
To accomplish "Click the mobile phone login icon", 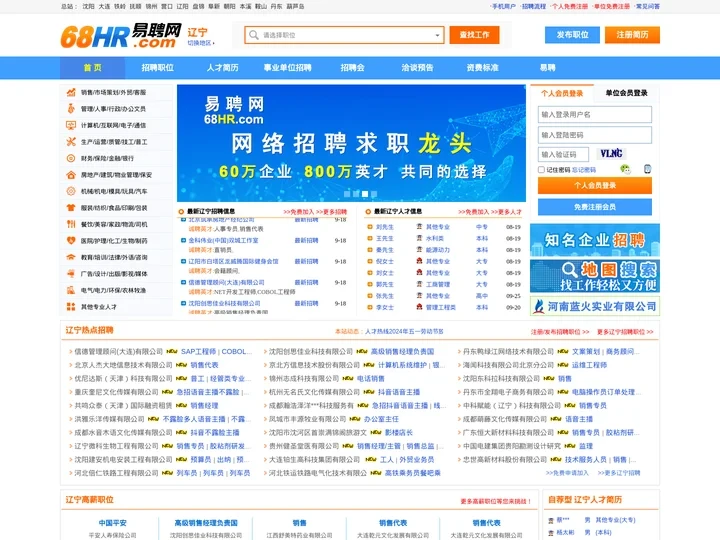I will [x=647, y=169].
